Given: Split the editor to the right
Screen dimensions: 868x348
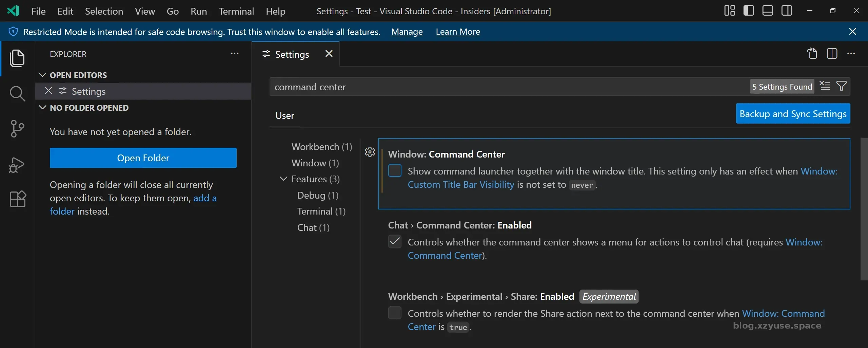Looking at the screenshot, I should [x=832, y=54].
